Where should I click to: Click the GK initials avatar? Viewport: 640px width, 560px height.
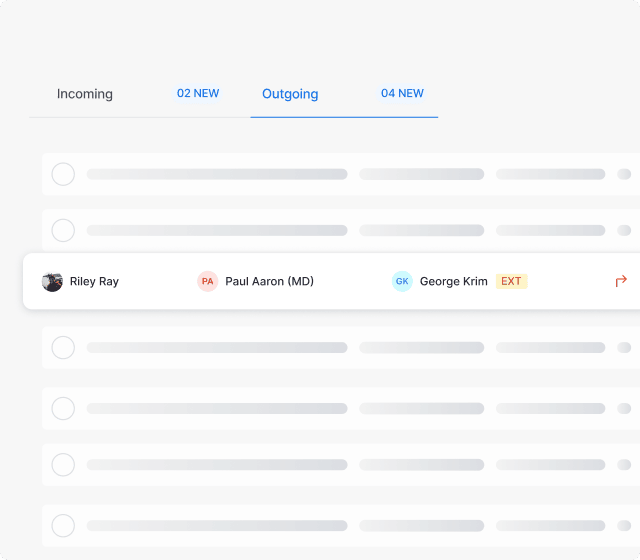click(402, 281)
